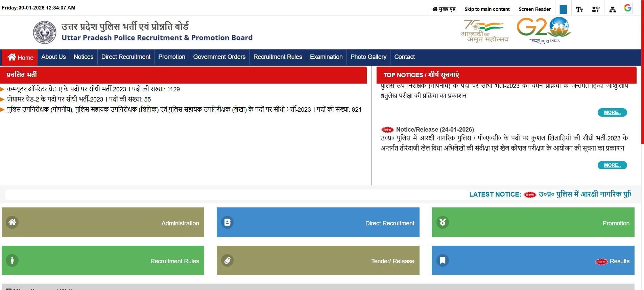Image resolution: width=644 pixels, height=290 pixels.
Task: Click the bookmark icon on Results tile
Action: point(443,260)
